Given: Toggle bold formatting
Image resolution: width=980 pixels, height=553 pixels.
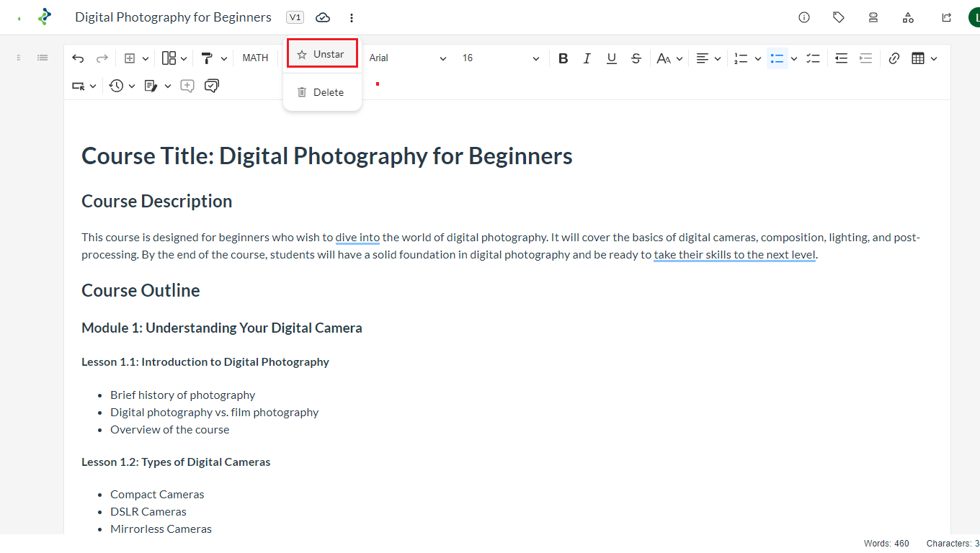Looking at the screenshot, I should click(x=563, y=58).
